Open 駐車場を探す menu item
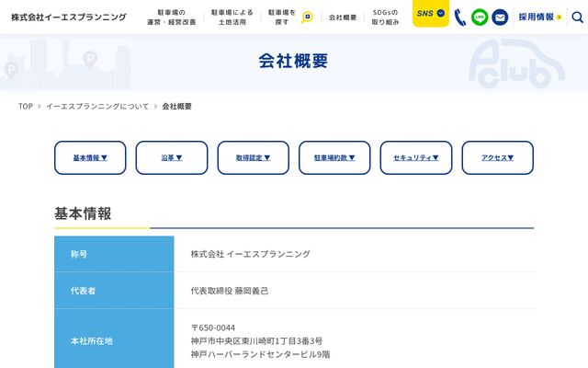The height and width of the screenshot is (368, 588). [x=282, y=17]
